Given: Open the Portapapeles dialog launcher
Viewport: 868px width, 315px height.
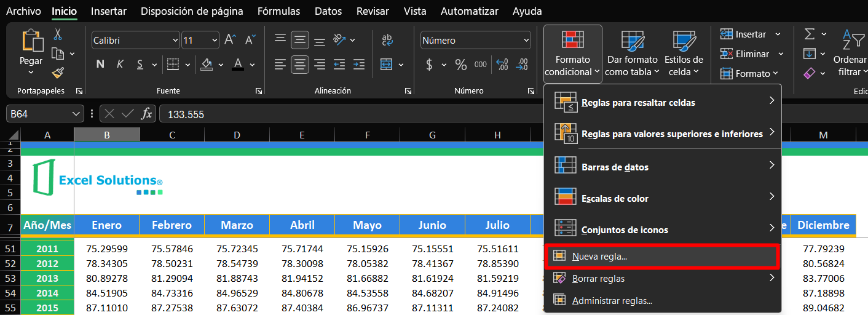Looking at the screenshot, I should pyautogui.click(x=79, y=91).
